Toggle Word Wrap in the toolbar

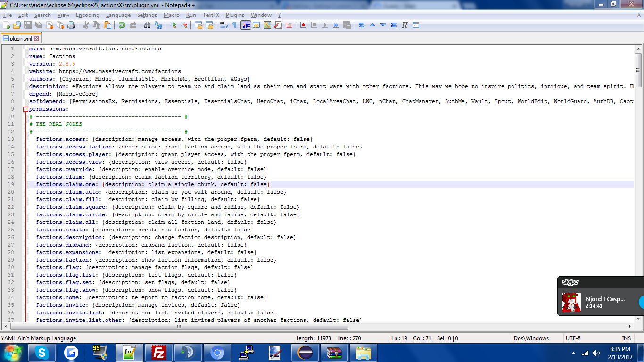(x=224, y=25)
